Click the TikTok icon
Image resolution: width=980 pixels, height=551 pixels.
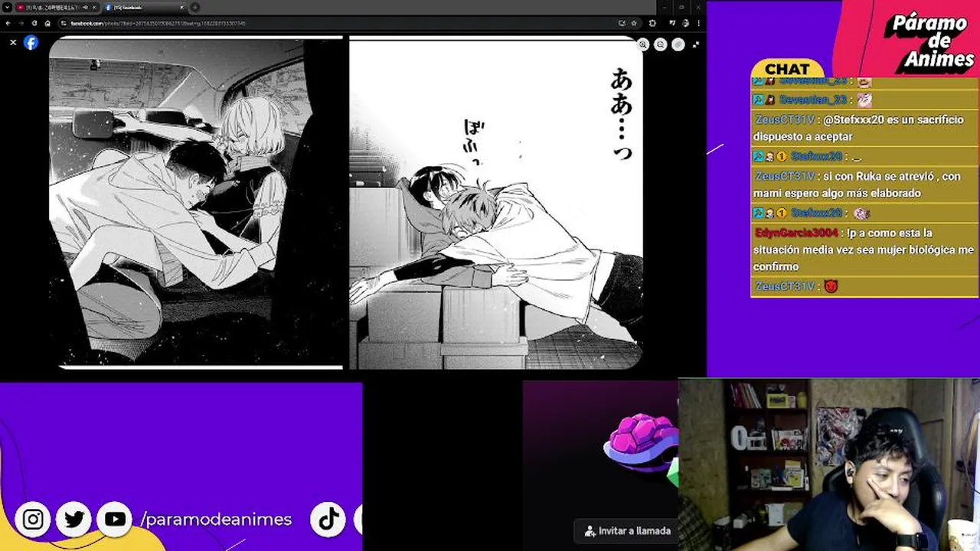(328, 520)
